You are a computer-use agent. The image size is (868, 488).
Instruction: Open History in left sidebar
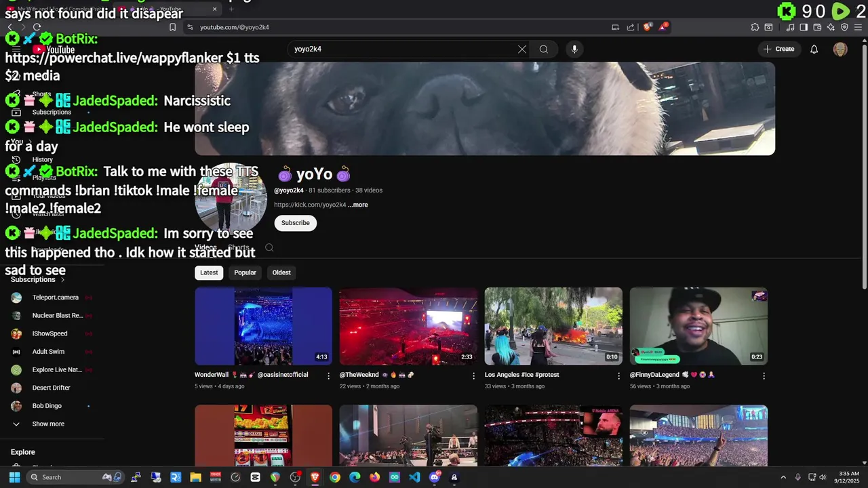tap(42, 160)
